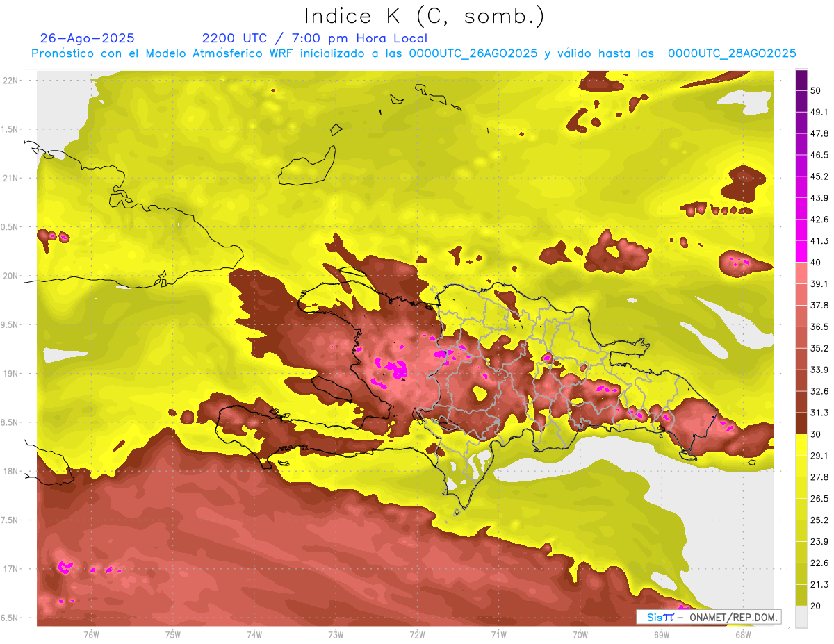Click the color bar label '25.2'
The width and height of the screenshot is (834, 644).
pyautogui.click(x=819, y=520)
